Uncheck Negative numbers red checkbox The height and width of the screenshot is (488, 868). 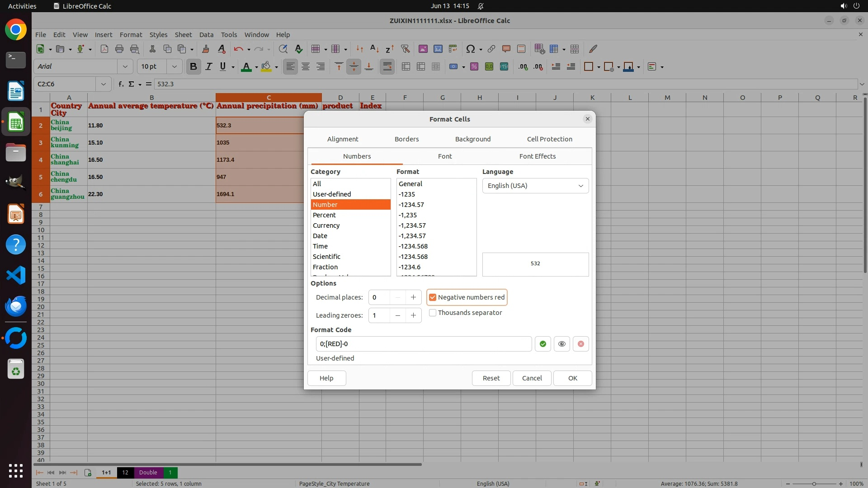click(x=433, y=297)
